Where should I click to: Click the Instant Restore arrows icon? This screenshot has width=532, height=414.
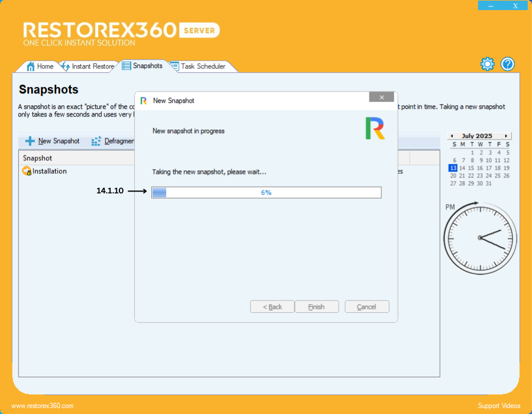coord(65,66)
